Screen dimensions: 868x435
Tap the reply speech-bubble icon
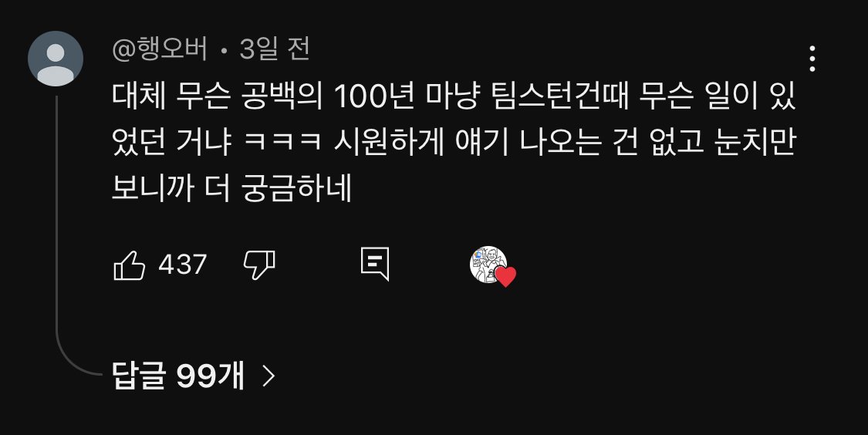(x=375, y=264)
